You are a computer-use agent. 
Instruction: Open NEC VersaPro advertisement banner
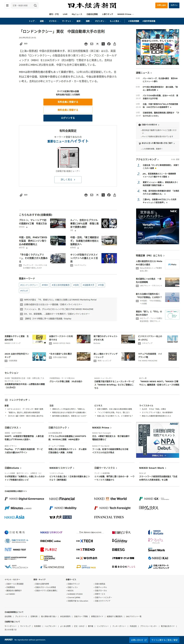coord(157,226)
